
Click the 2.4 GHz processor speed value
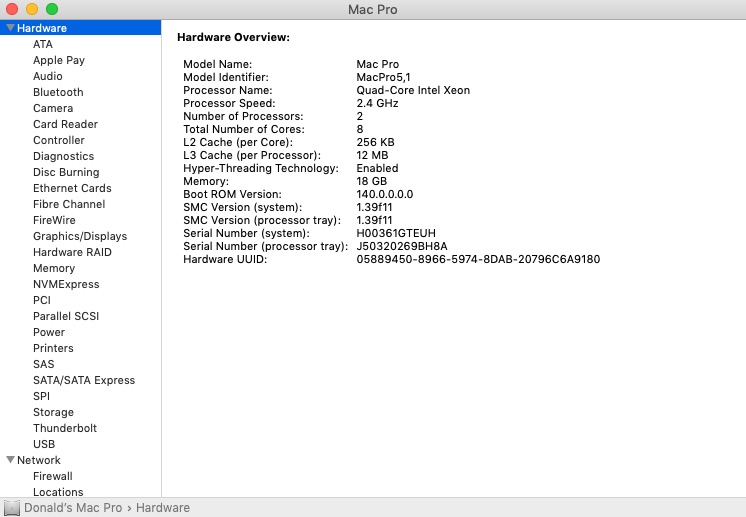(x=377, y=103)
